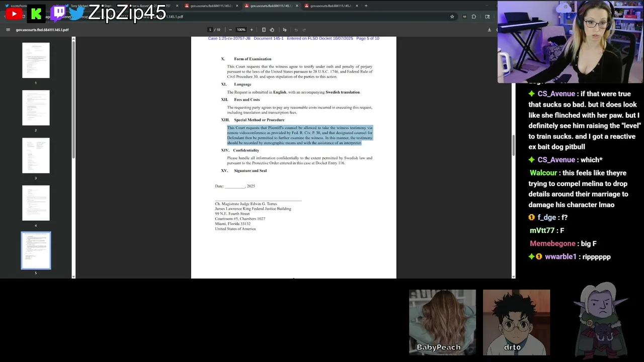Click the 'Confidentiality' section heading
The width and height of the screenshot is (644, 362).
pyautogui.click(x=246, y=150)
